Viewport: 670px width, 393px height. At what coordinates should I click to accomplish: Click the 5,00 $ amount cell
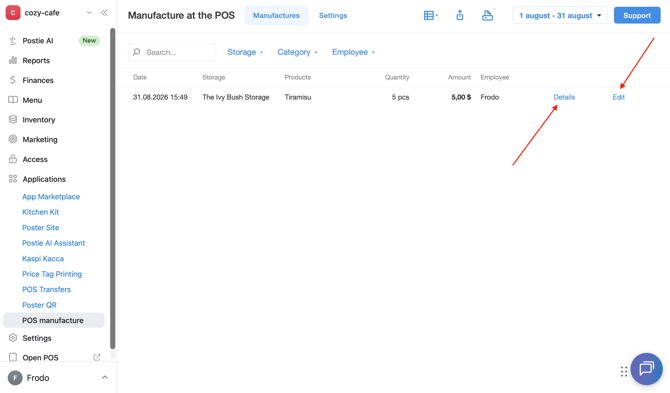pyautogui.click(x=461, y=97)
